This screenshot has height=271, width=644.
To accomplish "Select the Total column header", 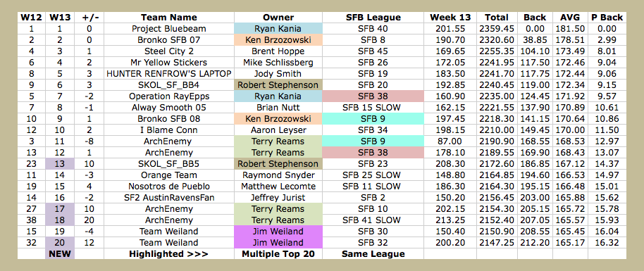I will (x=497, y=17).
